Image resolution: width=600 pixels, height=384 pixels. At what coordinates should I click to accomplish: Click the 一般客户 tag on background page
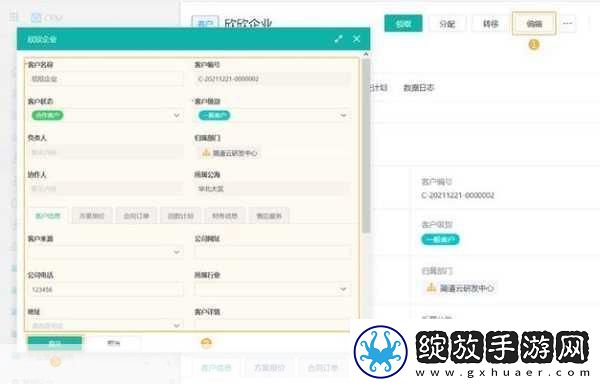pos(440,240)
